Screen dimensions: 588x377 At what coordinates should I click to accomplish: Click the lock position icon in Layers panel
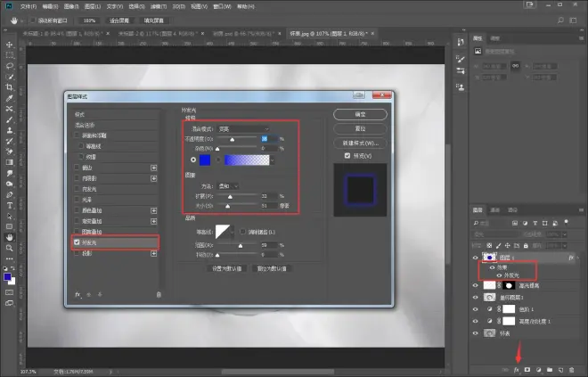click(x=508, y=246)
